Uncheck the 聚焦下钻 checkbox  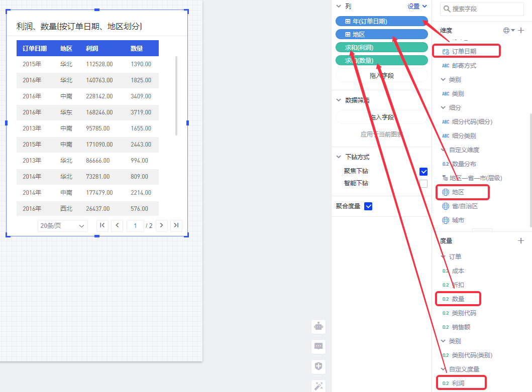point(423,172)
